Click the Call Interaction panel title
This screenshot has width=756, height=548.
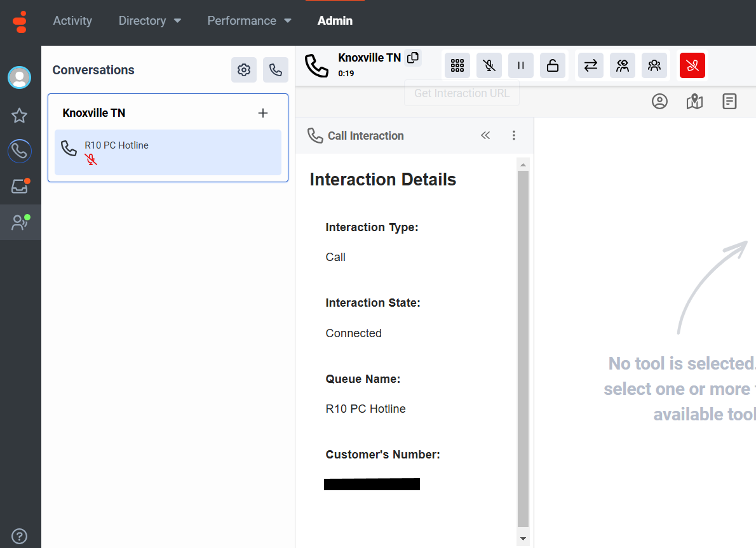[365, 136]
